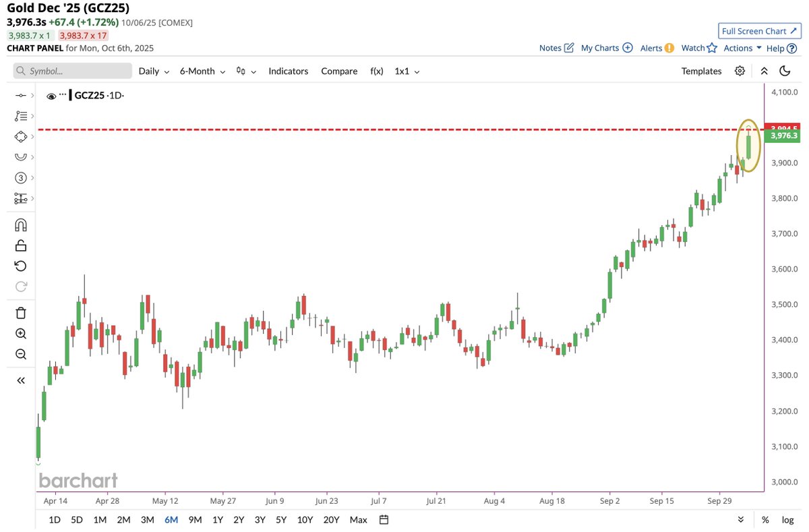Viewport: 809px width, 532px height.
Task: Collapse the left drawing toolbar
Action: (20, 380)
